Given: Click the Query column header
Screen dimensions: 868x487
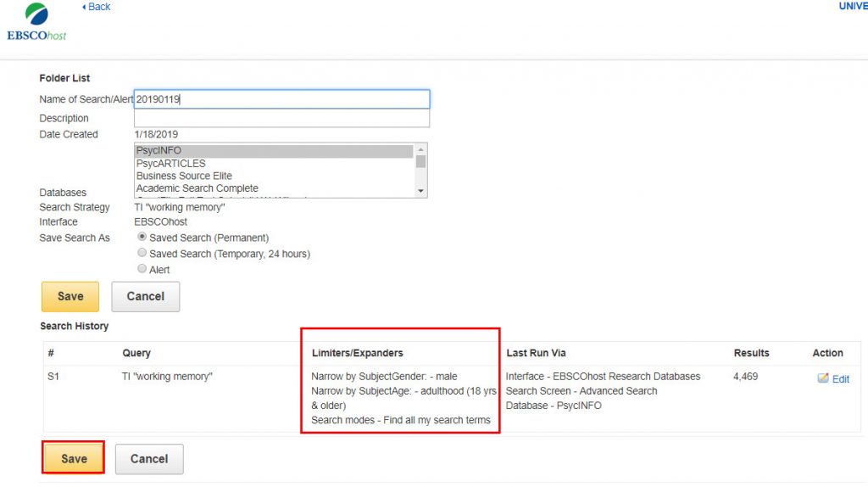Looking at the screenshot, I should click(136, 353).
